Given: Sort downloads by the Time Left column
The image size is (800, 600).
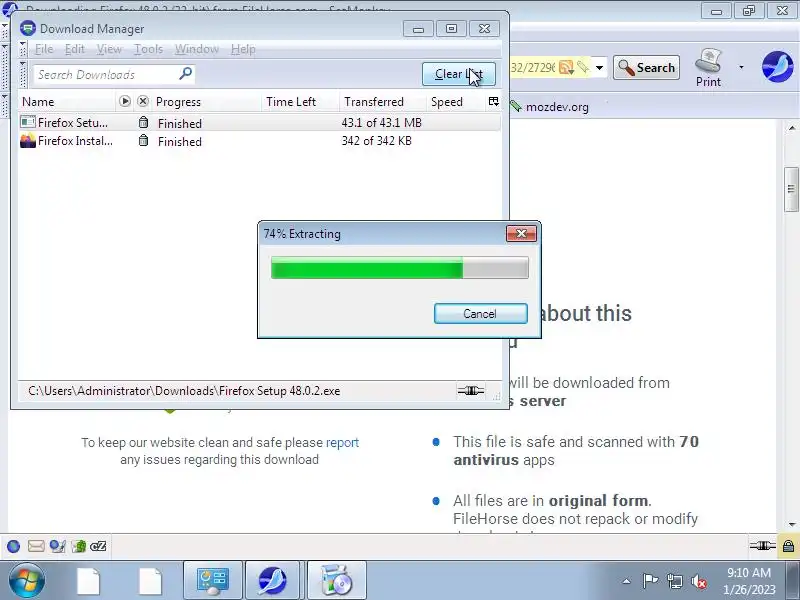Looking at the screenshot, I should [301, 102].
